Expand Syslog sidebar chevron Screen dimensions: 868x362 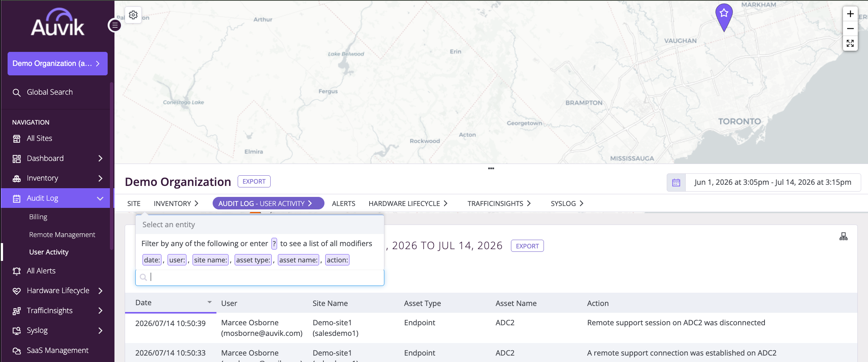pos(100,331)
